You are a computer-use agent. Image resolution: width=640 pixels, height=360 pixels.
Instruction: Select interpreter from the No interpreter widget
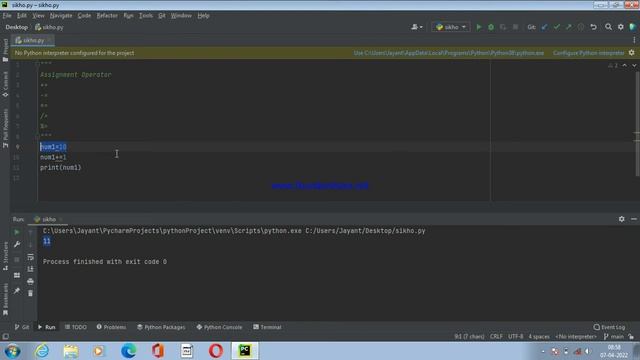[576, 337]
